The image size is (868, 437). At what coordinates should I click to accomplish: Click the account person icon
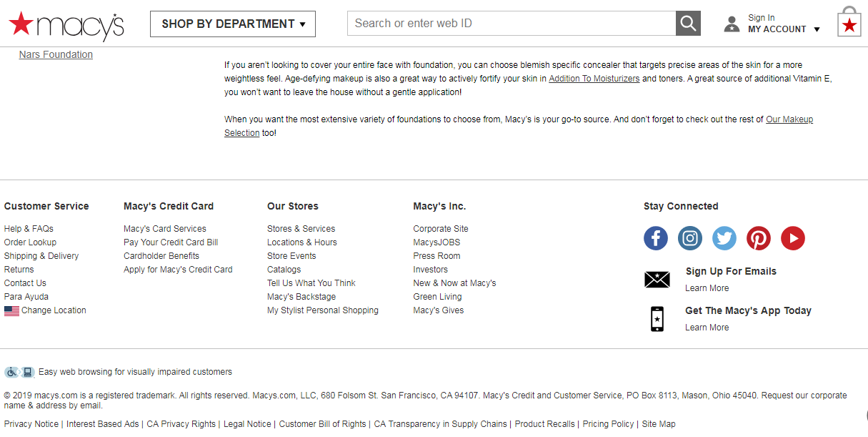[x=732, y=24]
